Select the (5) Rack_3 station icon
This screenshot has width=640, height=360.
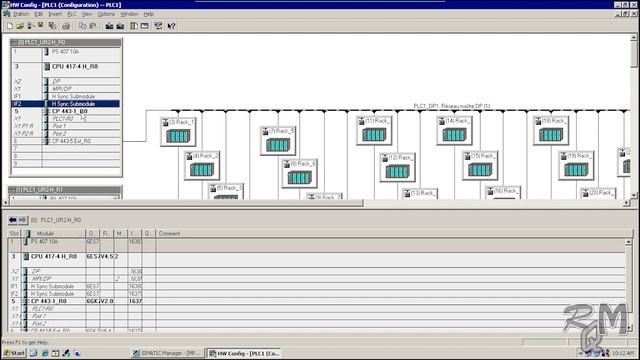(226, 191)
